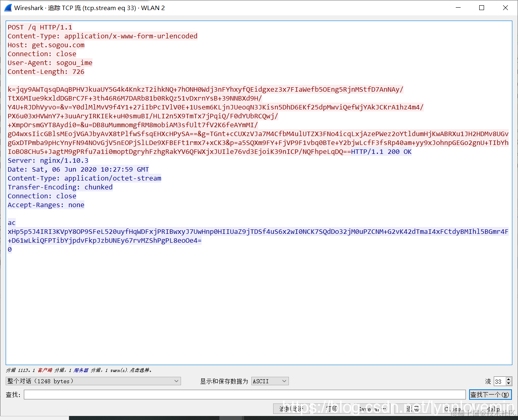Click the final '0' chunk terminator line
Screen dimensions: 518x420
pyautogui.click(x=10, y=250)
